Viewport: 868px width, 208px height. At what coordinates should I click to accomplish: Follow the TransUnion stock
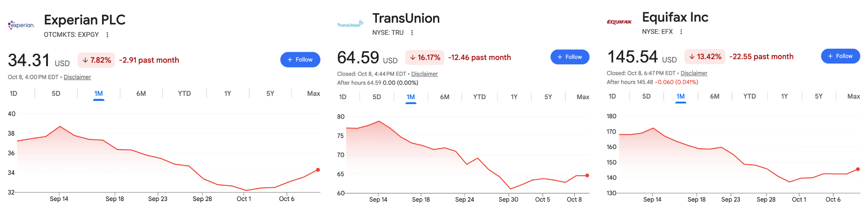click(570, 57)
